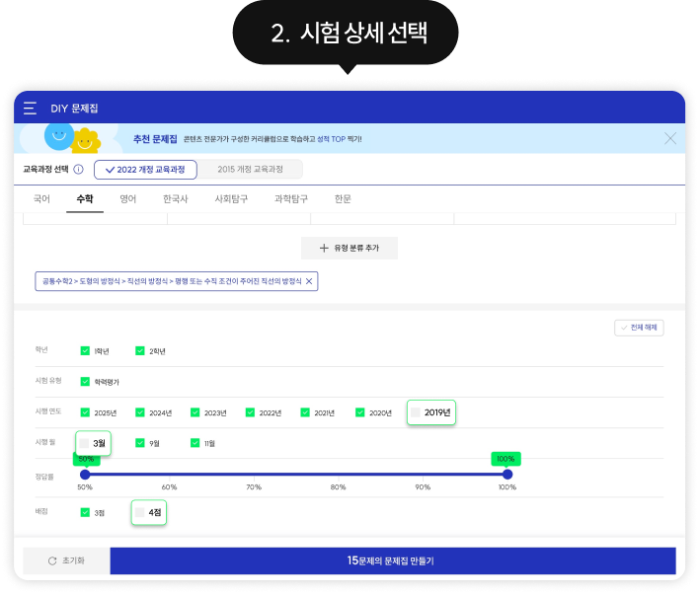The image size is (700, 595).
Task: Click the plus icon to add type classification
Action: pyautogui.click(x=323, y=248)
